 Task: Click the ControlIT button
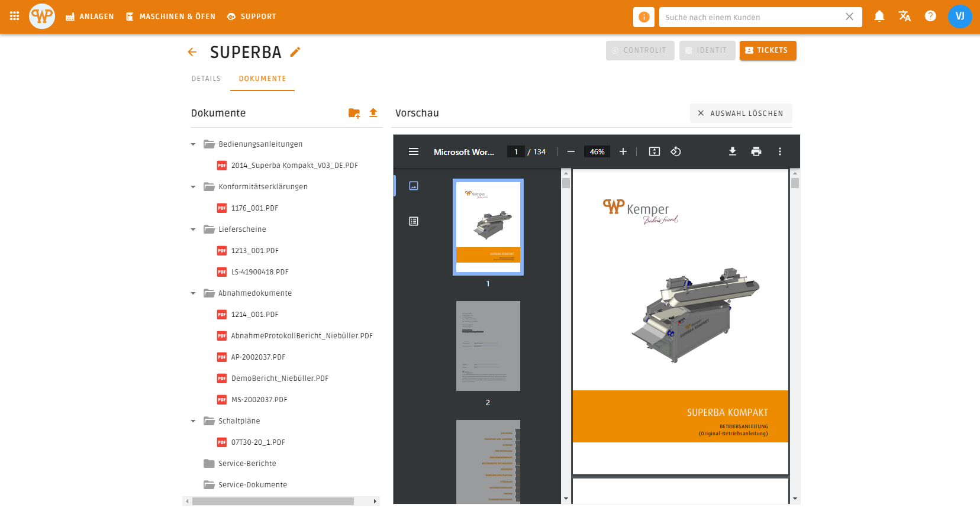coord(640,50)
